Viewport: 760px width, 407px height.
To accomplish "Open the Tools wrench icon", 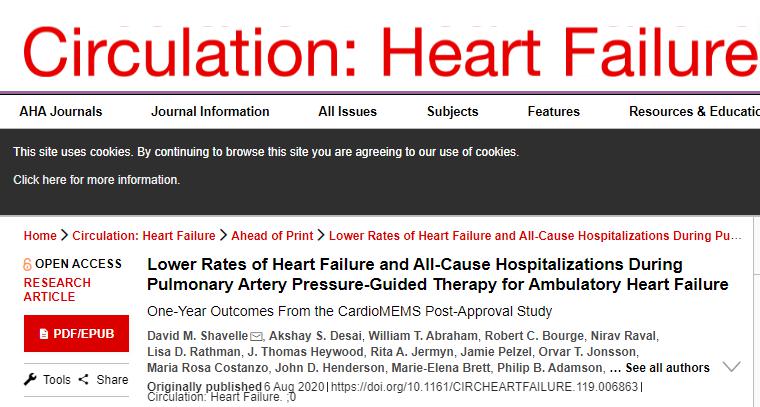I will [x=30, y=379].
